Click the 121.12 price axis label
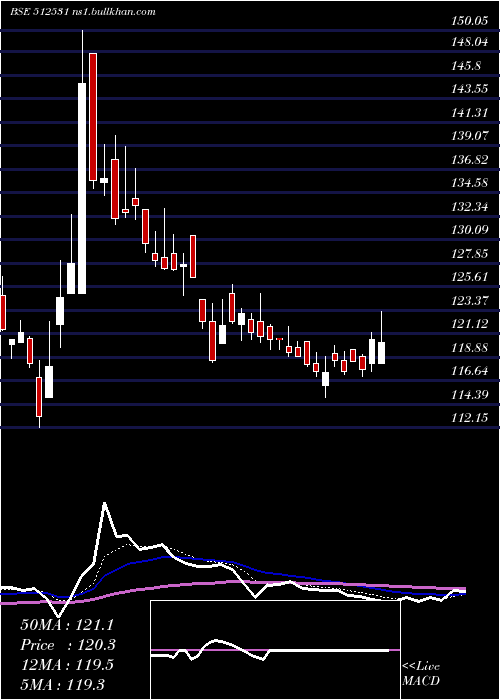 469,324
